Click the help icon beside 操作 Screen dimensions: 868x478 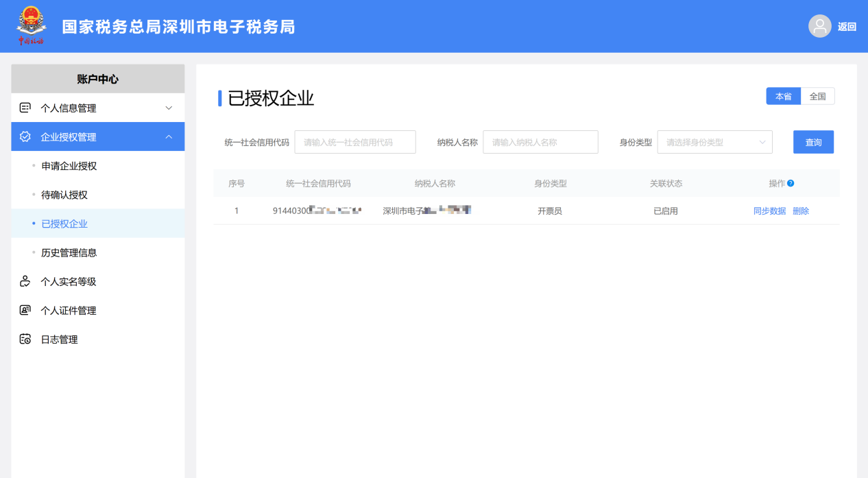click(x=791, y=183)
